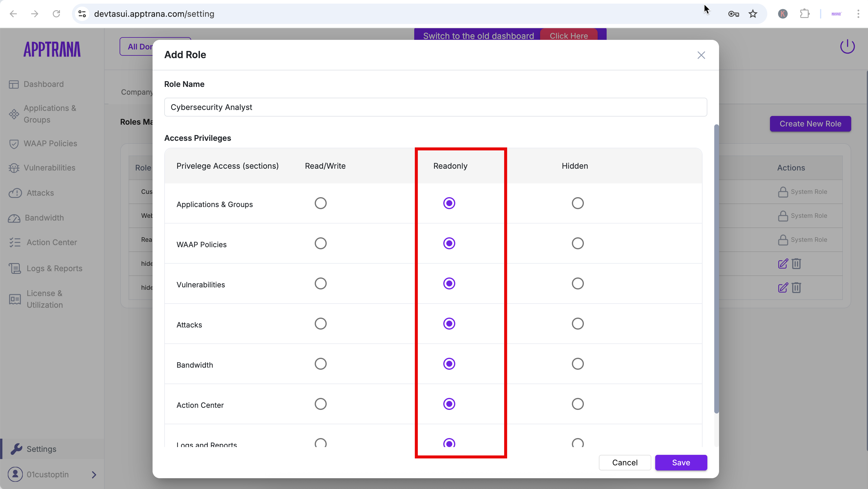Open Logs & Reports in sidebar
The height and width of the screenshot is (489, 868).
tap(46, 268)
